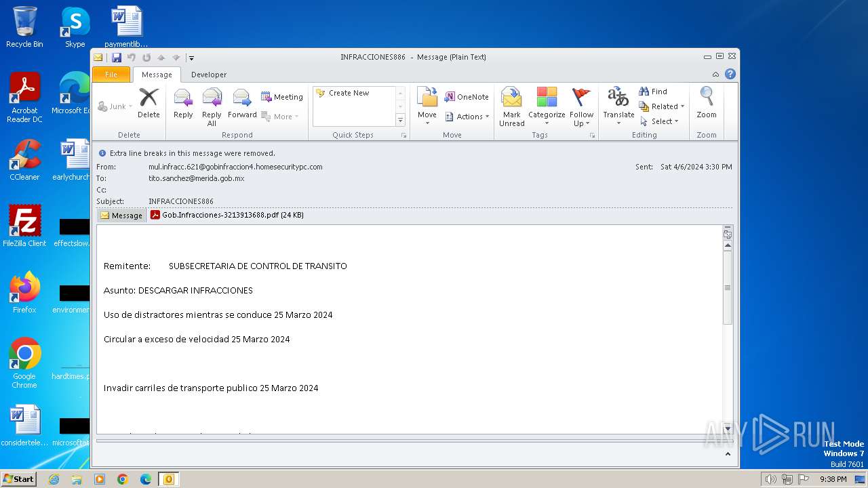868x488 pixels.
Task: Expand the People Pane arrow
Action: click(728, 454)
